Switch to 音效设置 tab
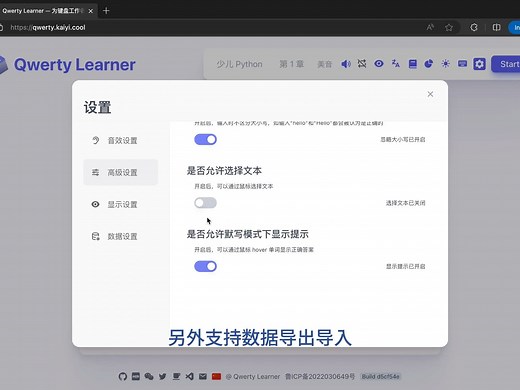 click(121, 140)
